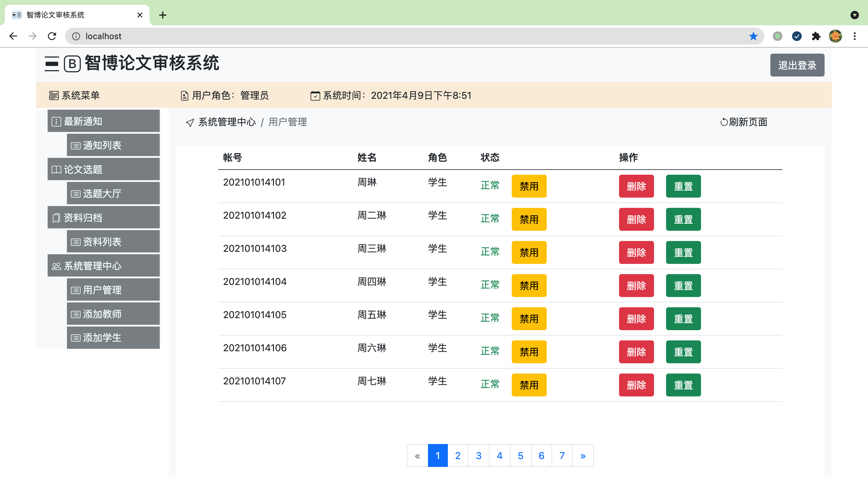Expand the 论文选题 sidebar section
Screen dimensions: 868x488
pyautogui.click(x=103, y=169)
